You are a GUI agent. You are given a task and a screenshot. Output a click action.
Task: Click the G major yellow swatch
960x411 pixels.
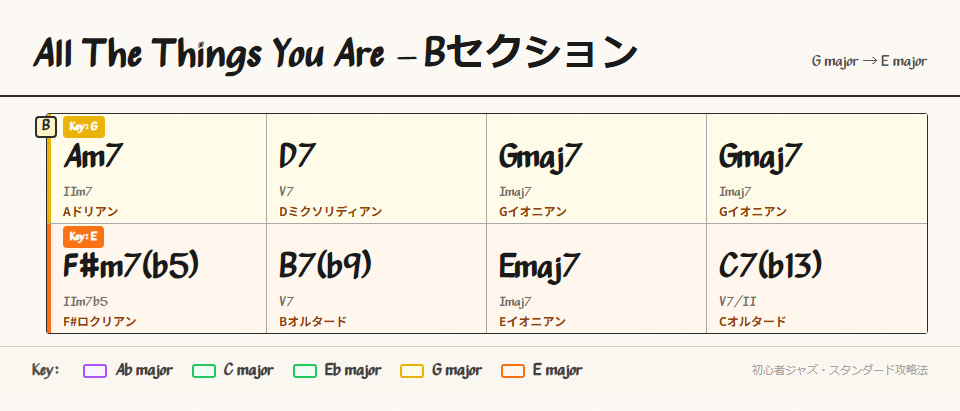[412, 371]
